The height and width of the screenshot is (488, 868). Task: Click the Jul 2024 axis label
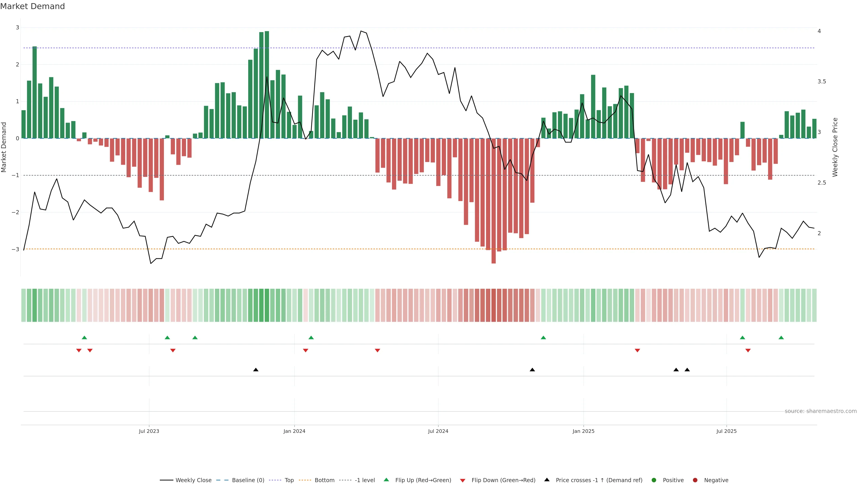(x=438, y=432)
